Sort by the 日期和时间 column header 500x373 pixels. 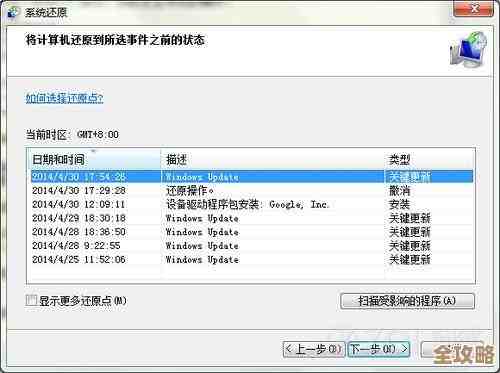pyautogui.click(x=94, y=159)
